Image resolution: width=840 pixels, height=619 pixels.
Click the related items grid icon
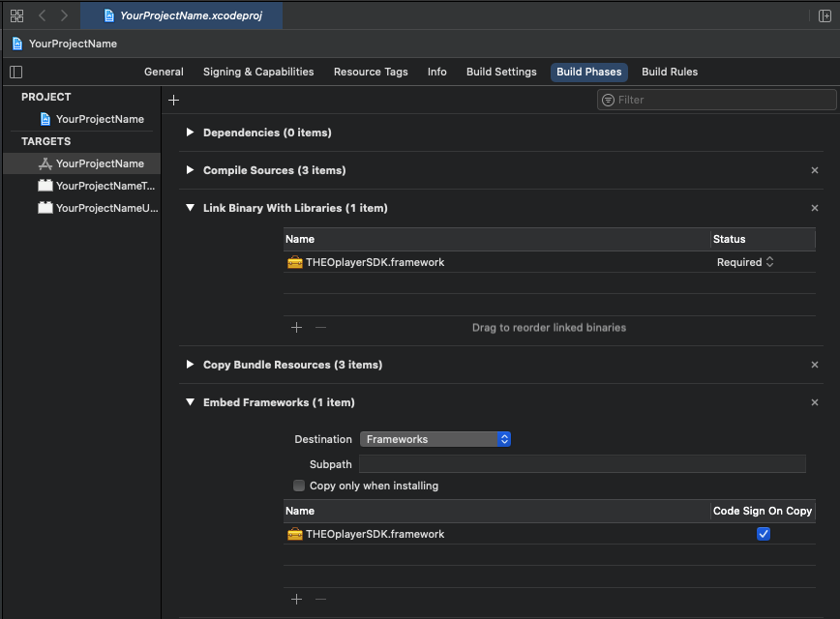[x=16, y=15]
